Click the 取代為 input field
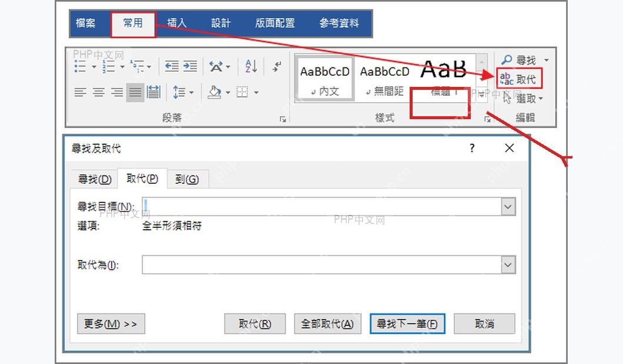Viewport: 623px width, 364px height. tap(321, 265)
